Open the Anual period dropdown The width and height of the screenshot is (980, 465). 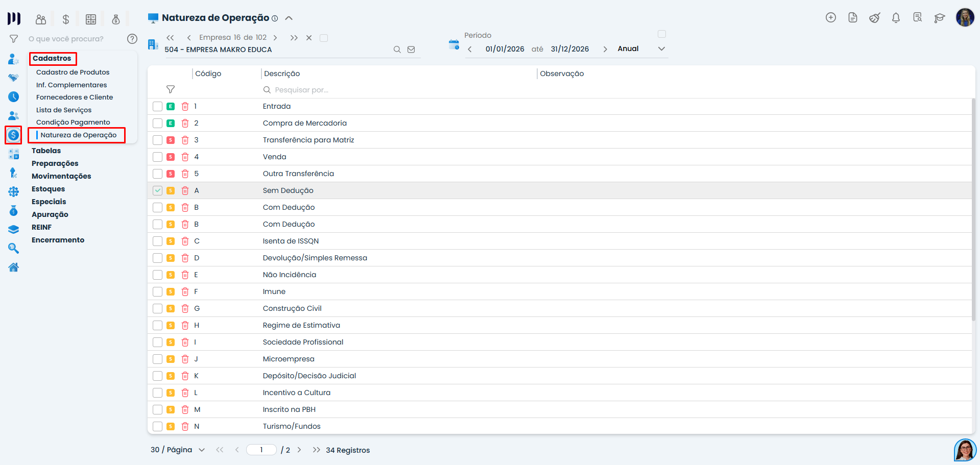click(x=661, y=49)
